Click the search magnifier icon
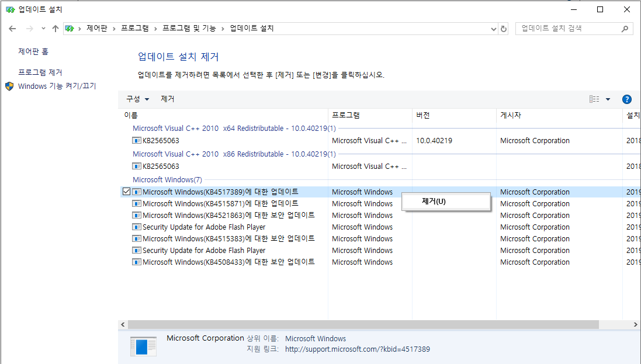Viewport: 641px width, 364px height. [x=625, y=29]
